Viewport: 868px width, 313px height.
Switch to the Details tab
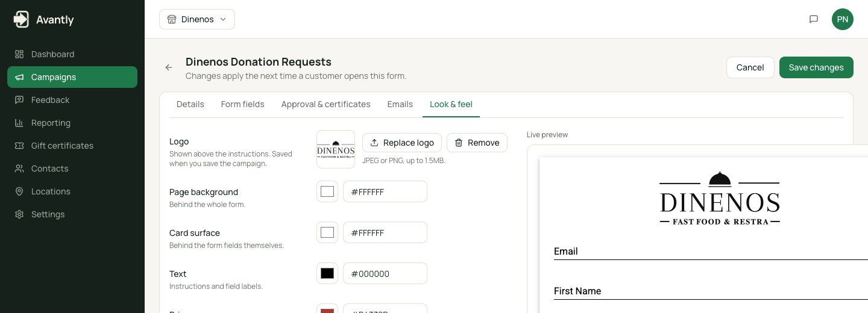coord(190,104)
